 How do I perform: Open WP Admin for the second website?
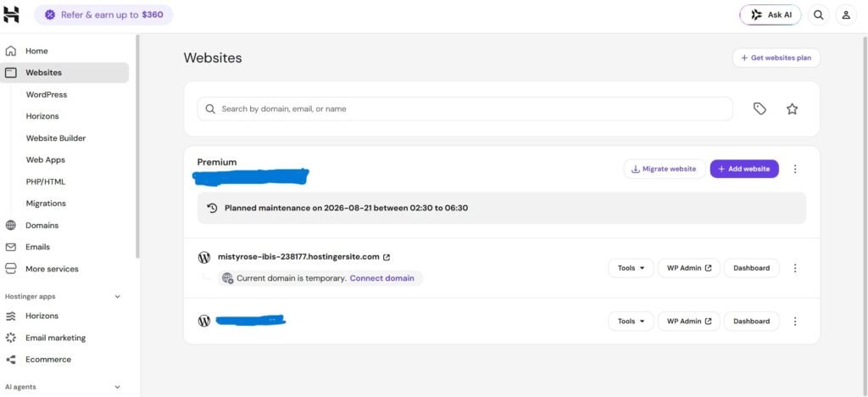(688, 322)
